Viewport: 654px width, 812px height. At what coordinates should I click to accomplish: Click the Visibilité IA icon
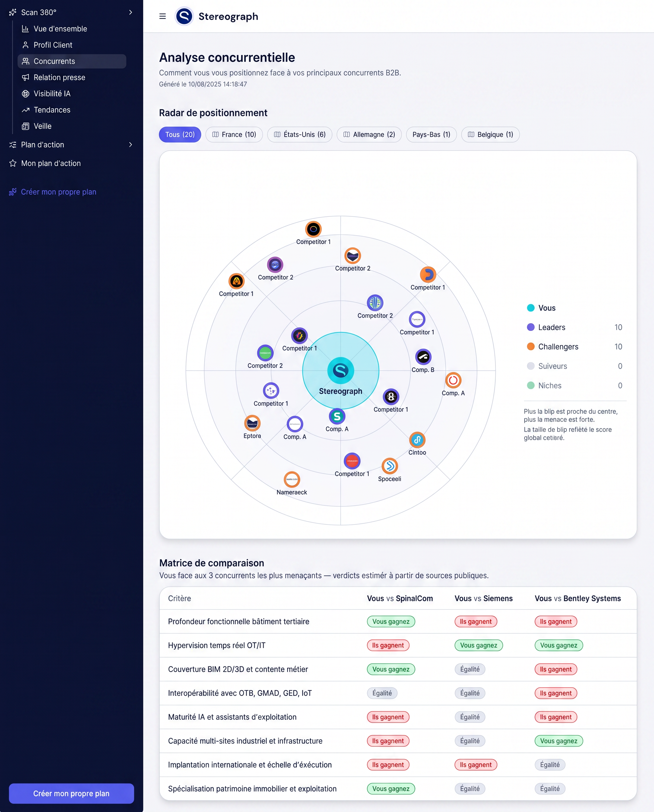25,93
